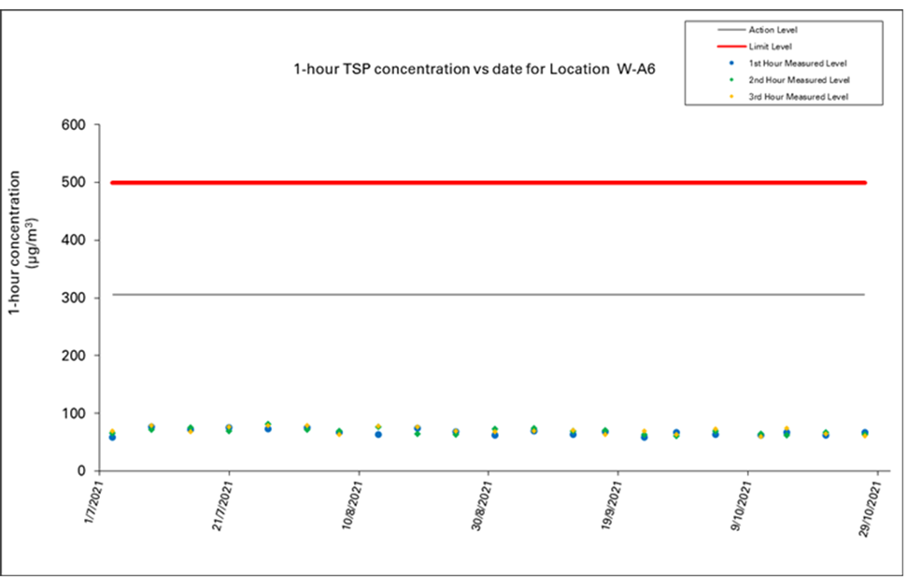907x588 pixels.
Task: Select the 3rd Hour Measured Level legend entry
Action: click(798, 97)
